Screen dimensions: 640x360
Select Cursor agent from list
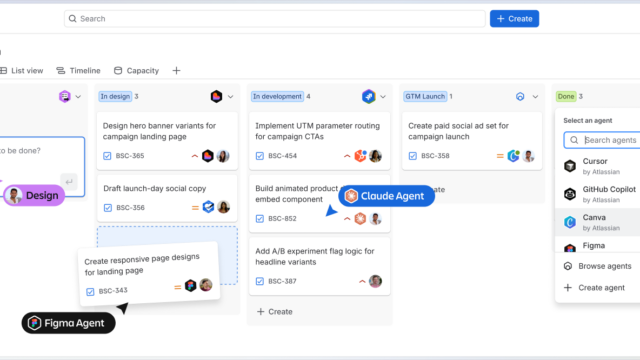tap(598, 166)
